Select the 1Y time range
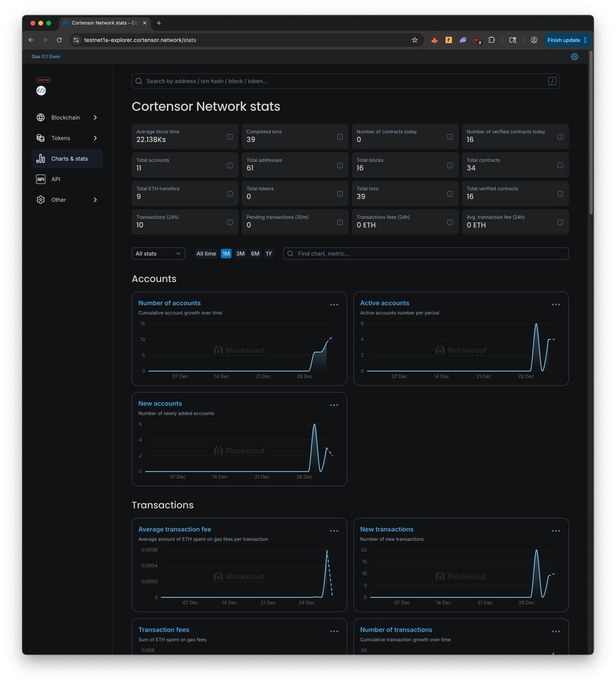 point(269,254)
